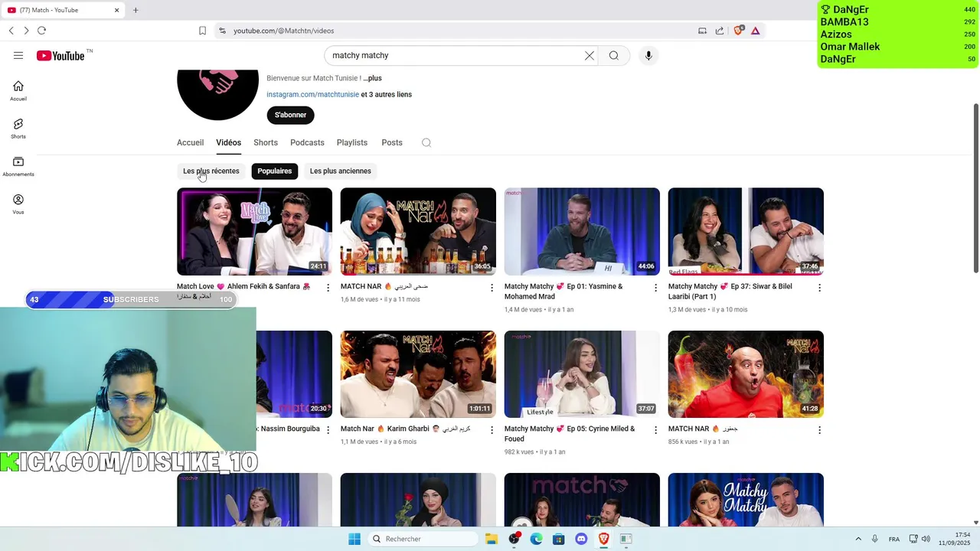Open options for MATCH NAR ضحى العريبي video

tap(492, 288)
